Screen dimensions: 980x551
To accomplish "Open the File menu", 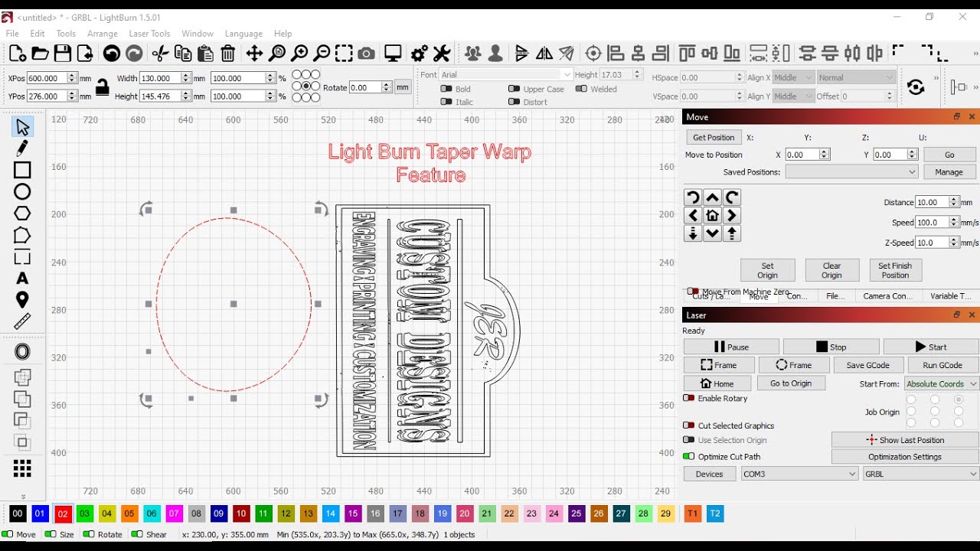I will tap(12, 34).
